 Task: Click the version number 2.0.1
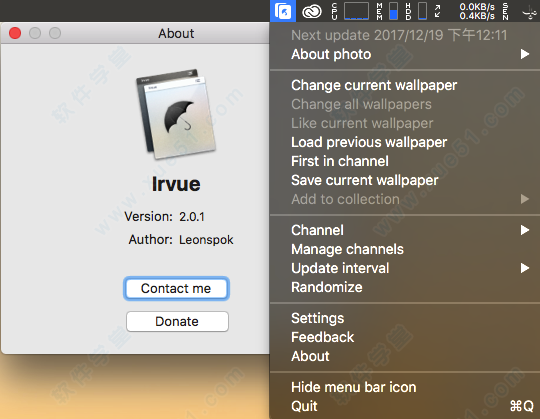coord(192,217)
